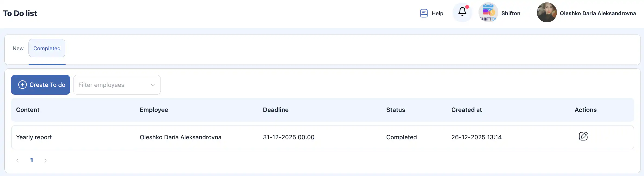Expand the Filter employees dropdown arrow
Viewport: 644px width, 176px height.
[153, 85]
